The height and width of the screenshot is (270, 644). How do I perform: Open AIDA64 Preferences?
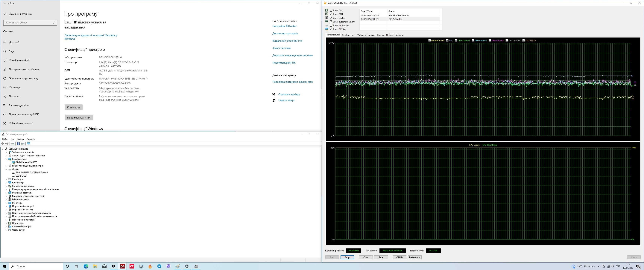[x=414, y=257]
